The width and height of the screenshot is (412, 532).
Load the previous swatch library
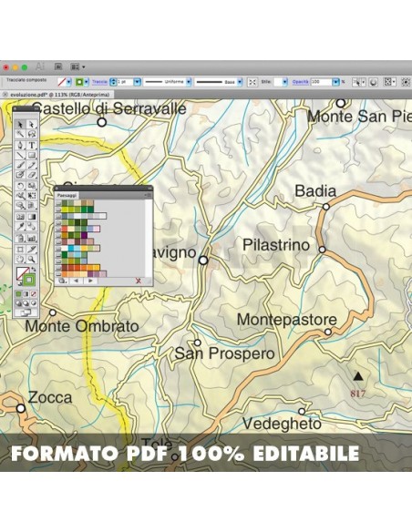[76, 281]
